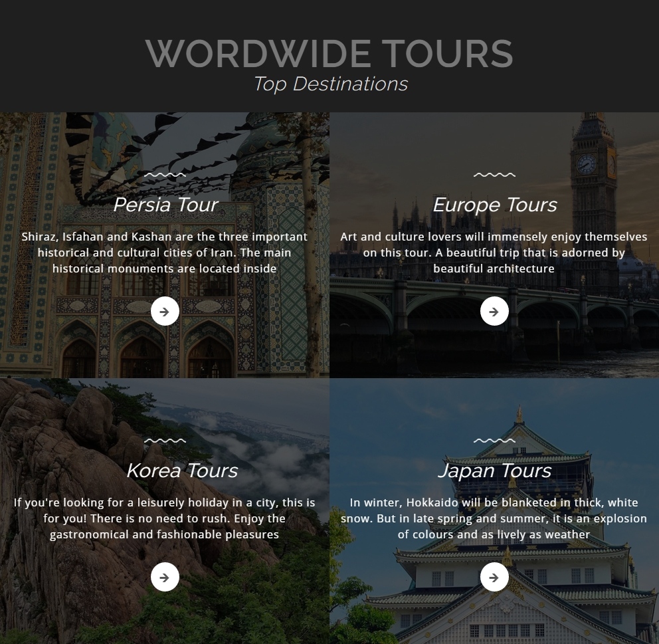This screenshot has height=644, width=659.
Task: Click the wavy divider above Japan Tours
Action: (494, 441)
